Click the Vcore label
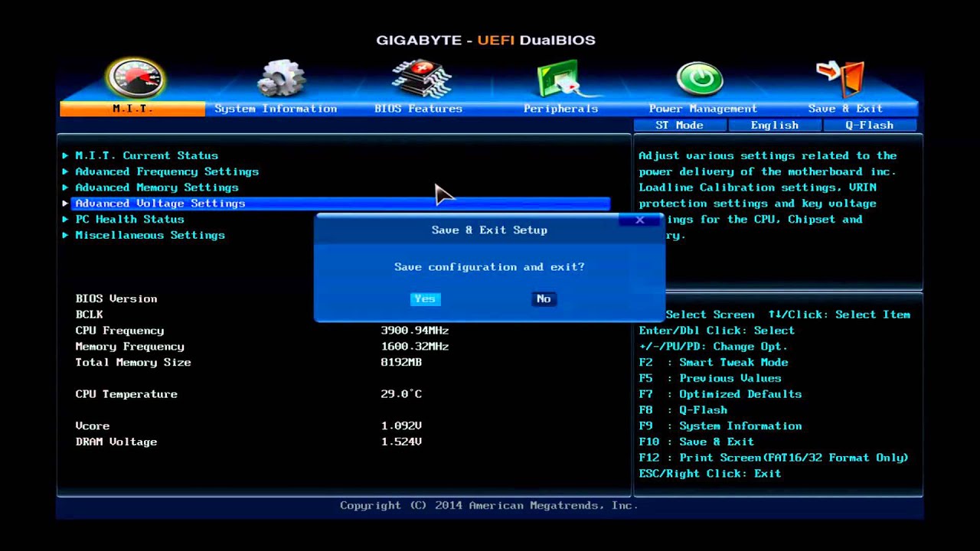The width and height of the screenshot is (980, 551). point(92,426)
